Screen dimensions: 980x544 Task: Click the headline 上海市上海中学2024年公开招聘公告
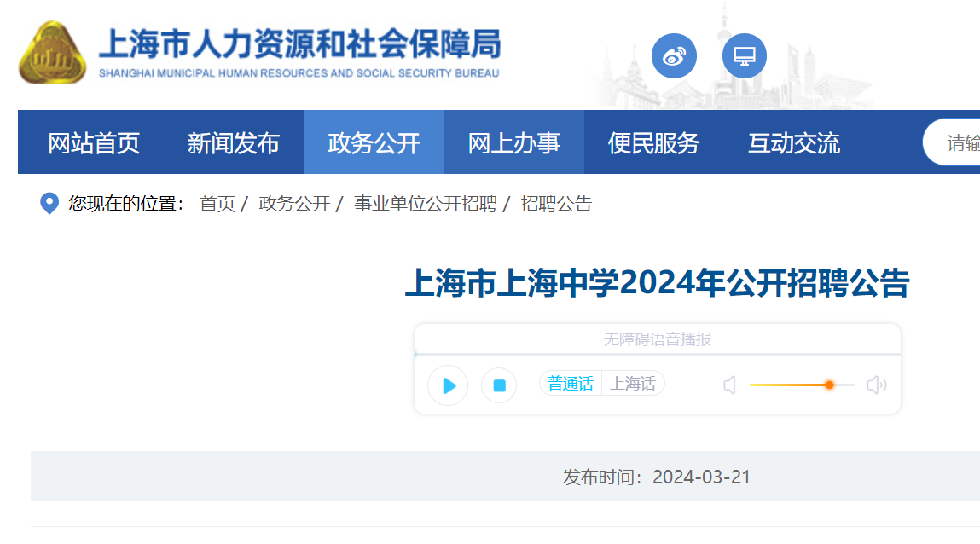tap(658, 283)
